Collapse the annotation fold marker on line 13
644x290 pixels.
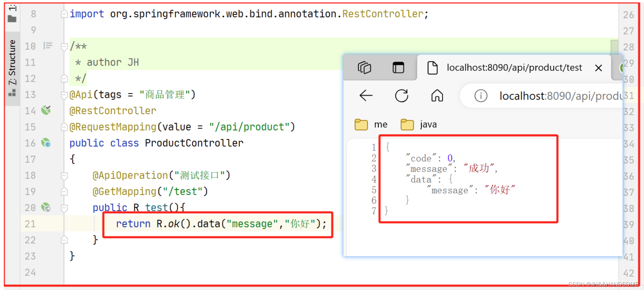click(64, 94)
